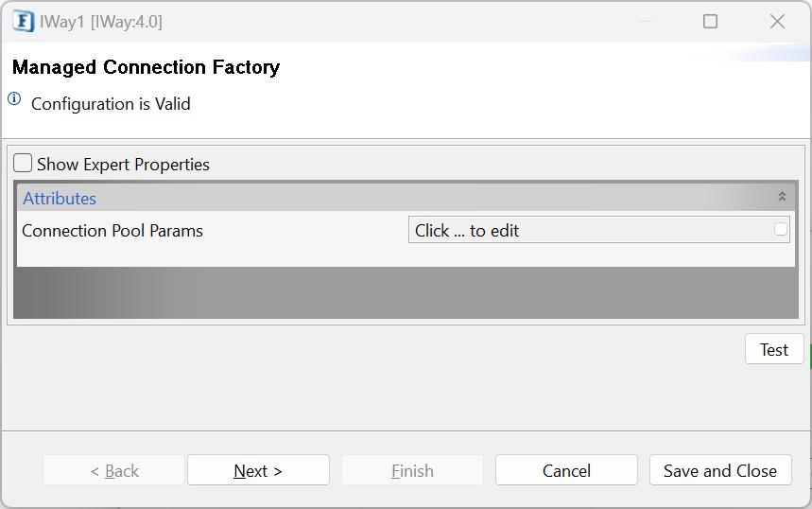Click the info icon beside Configuration is Valid

point(14,98)
